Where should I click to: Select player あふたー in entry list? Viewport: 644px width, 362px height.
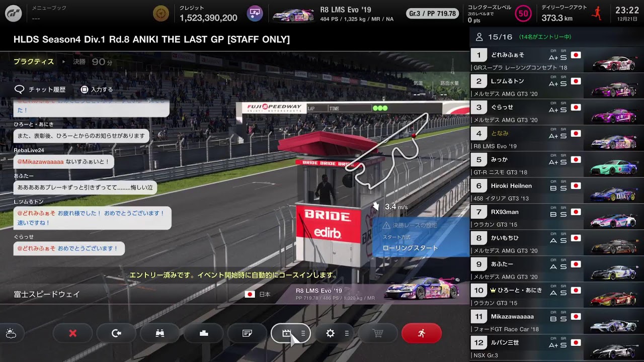(557, 269)
